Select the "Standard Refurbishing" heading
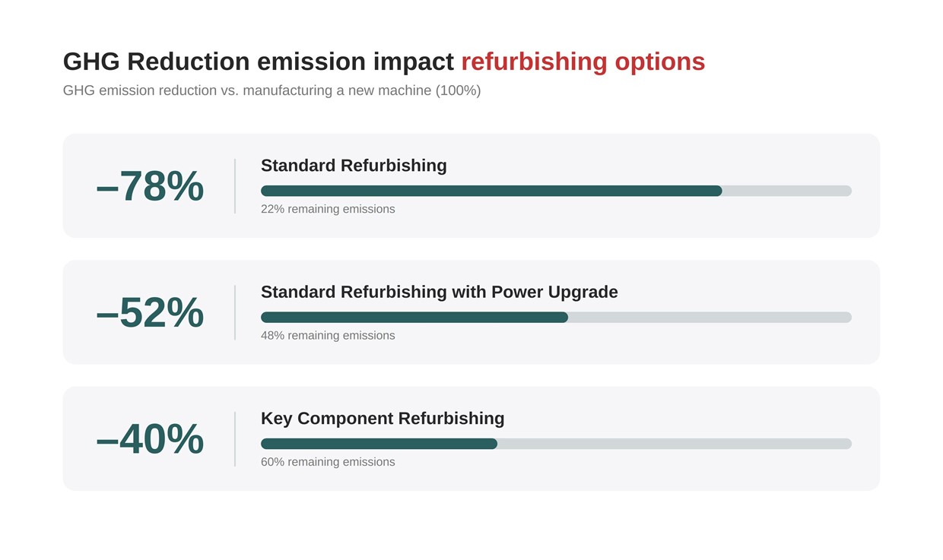This screenshot has height=560, width=943. pos(354,166)
